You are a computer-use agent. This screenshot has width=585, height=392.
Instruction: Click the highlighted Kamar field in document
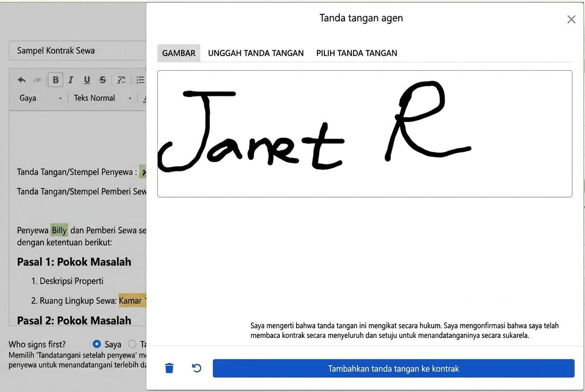click(133, 301)
